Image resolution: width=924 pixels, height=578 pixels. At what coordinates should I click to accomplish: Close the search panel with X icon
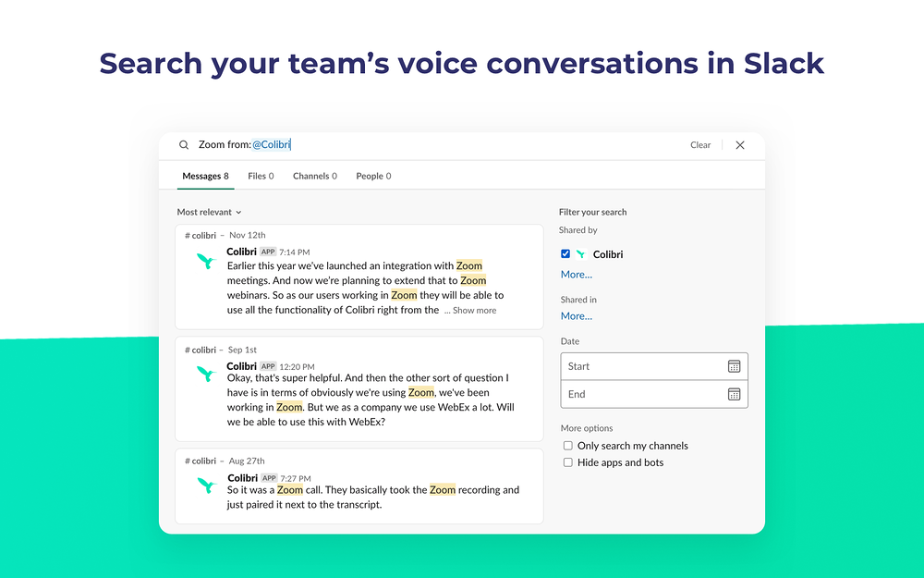point(740,145)
